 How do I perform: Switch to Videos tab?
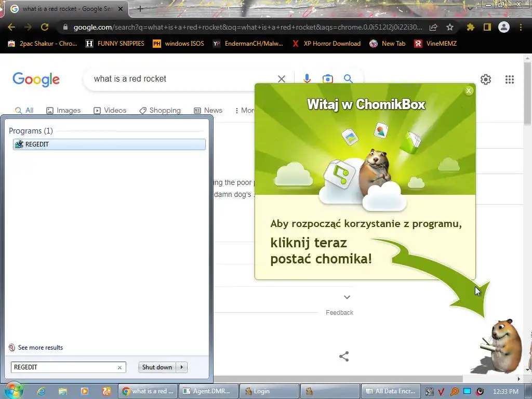pos(110,110)
